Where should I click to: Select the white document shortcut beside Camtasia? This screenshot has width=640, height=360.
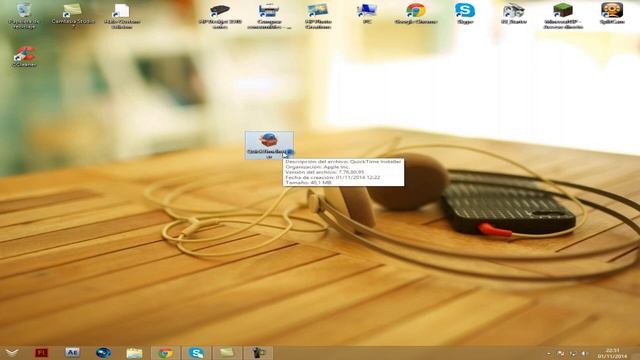[122, 15]
